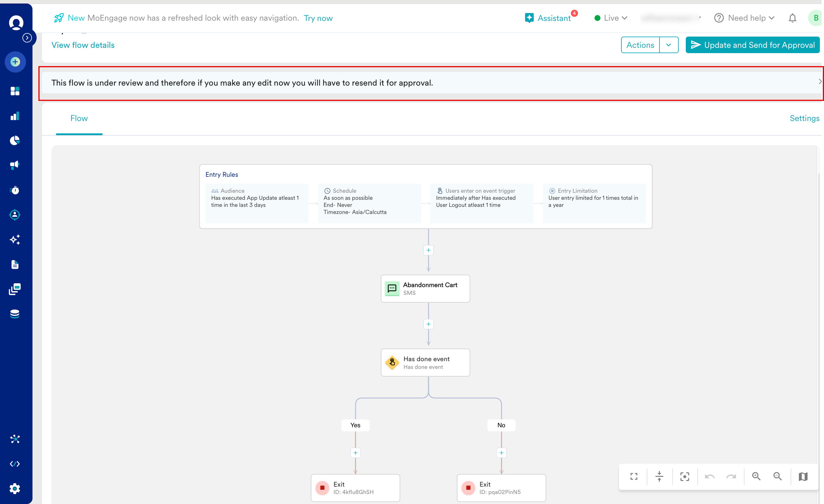Screen dimensions: 824x504
Task: Click the plus node below Entry Rules
Action: (428, 250)
